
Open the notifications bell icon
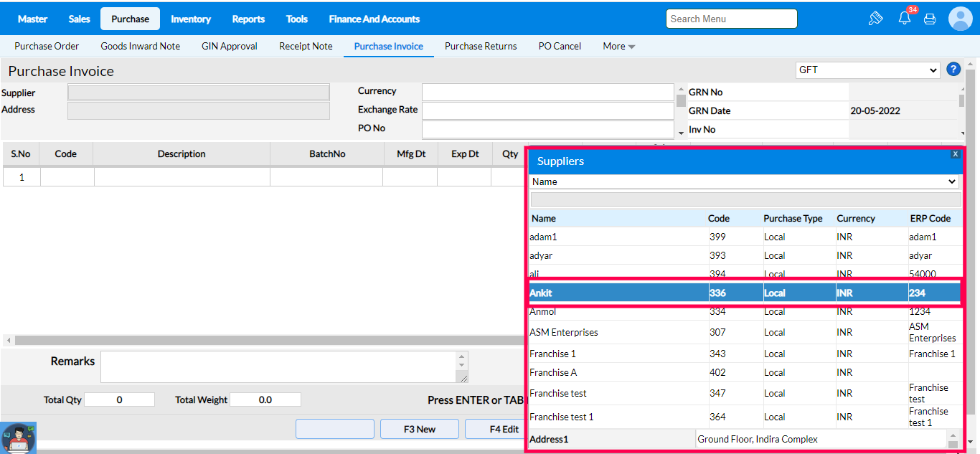point(905,19)
